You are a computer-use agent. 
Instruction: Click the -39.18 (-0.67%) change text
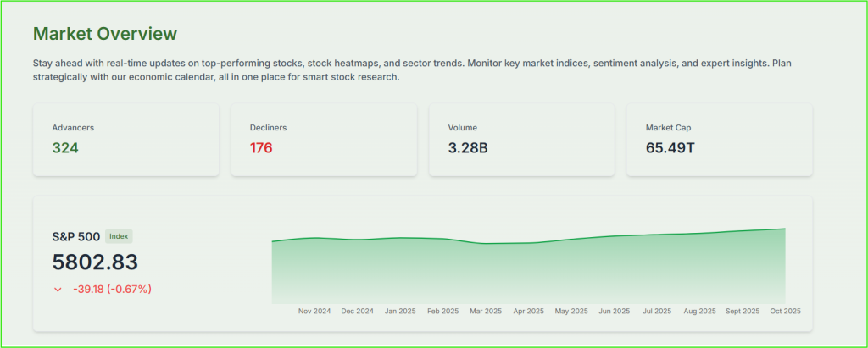[111, 290]
